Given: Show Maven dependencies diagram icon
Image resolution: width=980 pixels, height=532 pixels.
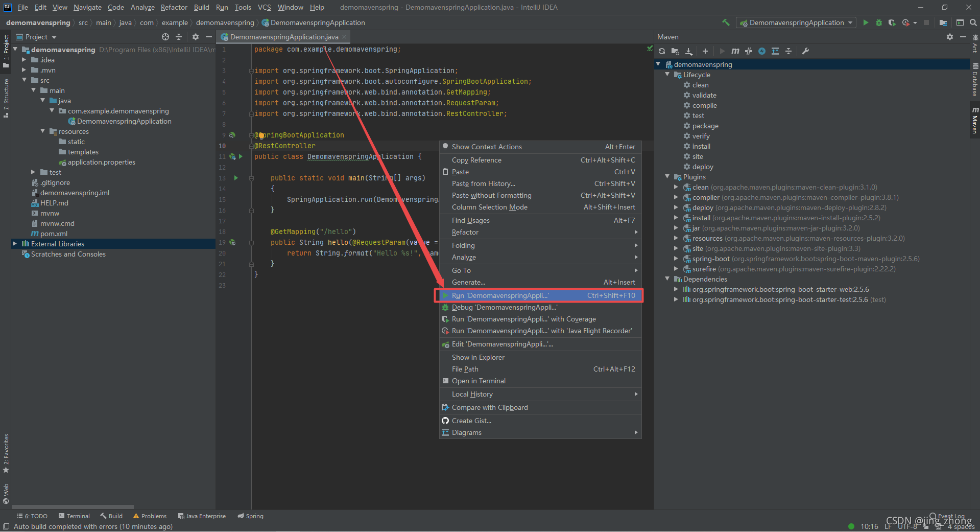Looking at the screenshot, I should (x=775, y=51).
